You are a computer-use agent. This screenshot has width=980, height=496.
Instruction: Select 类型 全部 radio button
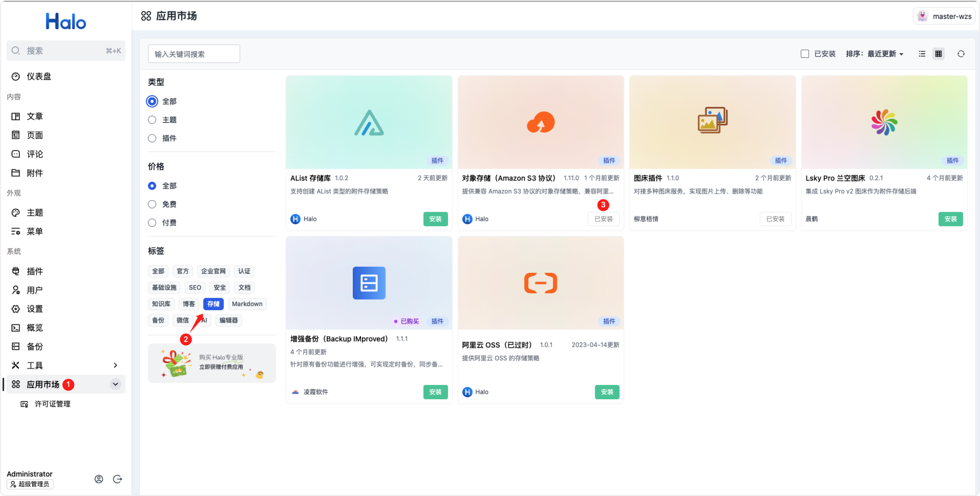(152, 101)
